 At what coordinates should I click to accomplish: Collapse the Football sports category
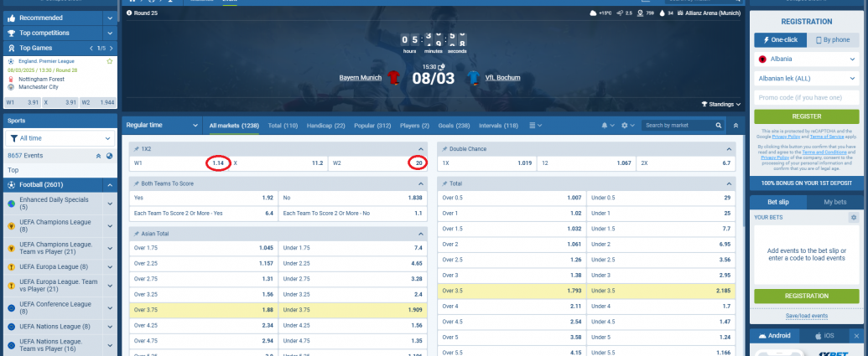(x=110, y=184)
